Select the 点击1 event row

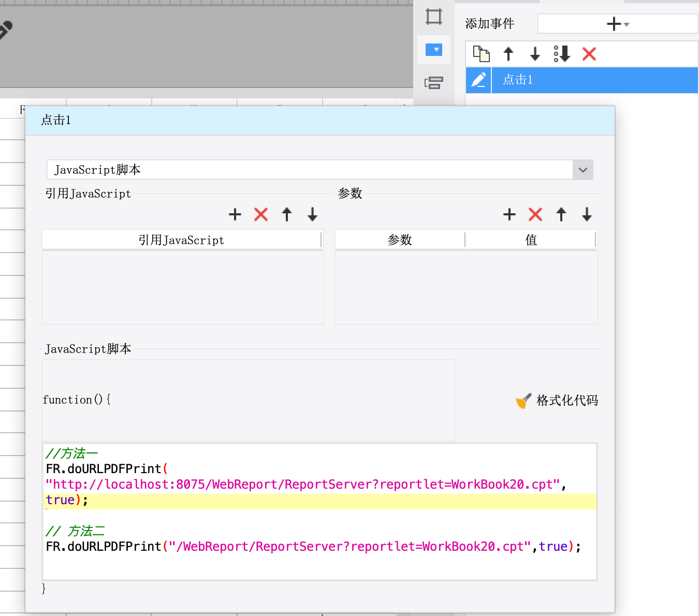tap(582, 80)
